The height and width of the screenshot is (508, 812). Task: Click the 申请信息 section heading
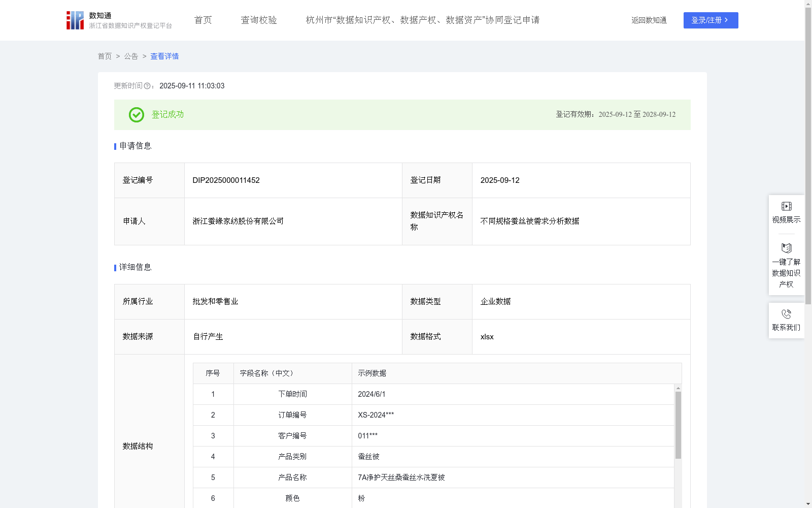point(136,146)
